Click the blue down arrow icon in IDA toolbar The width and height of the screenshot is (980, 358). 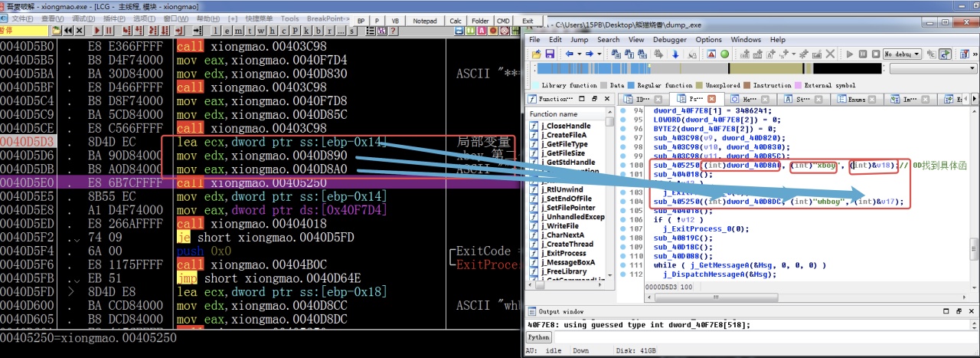(x=675, y=54)
